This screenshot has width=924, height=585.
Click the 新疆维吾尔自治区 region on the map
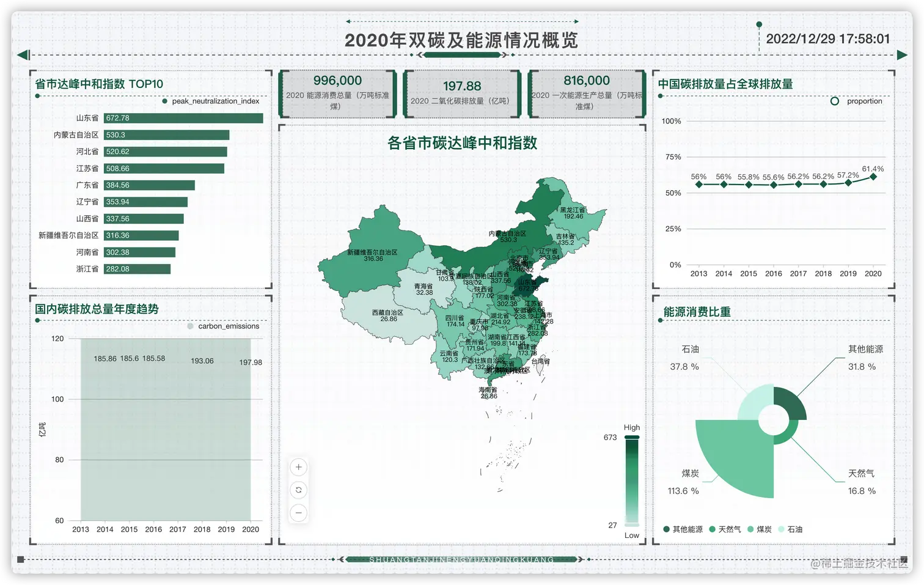point(372,256)
